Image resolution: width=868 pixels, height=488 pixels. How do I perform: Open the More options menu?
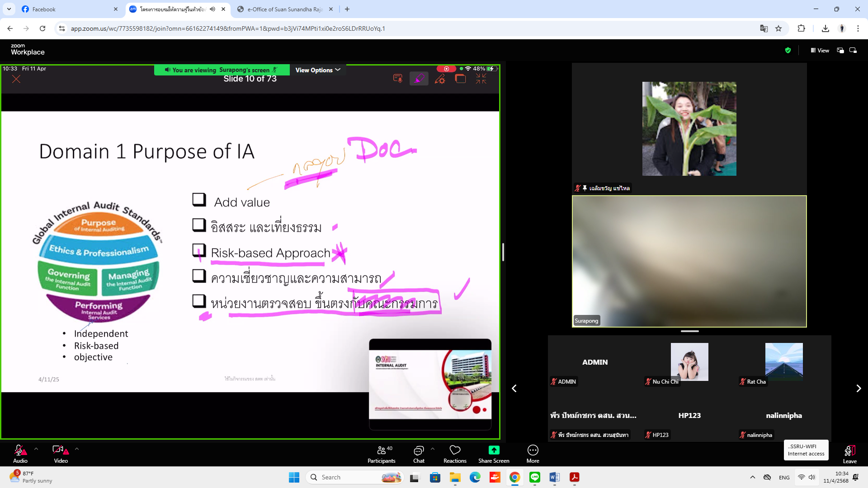tap(533, 454)
